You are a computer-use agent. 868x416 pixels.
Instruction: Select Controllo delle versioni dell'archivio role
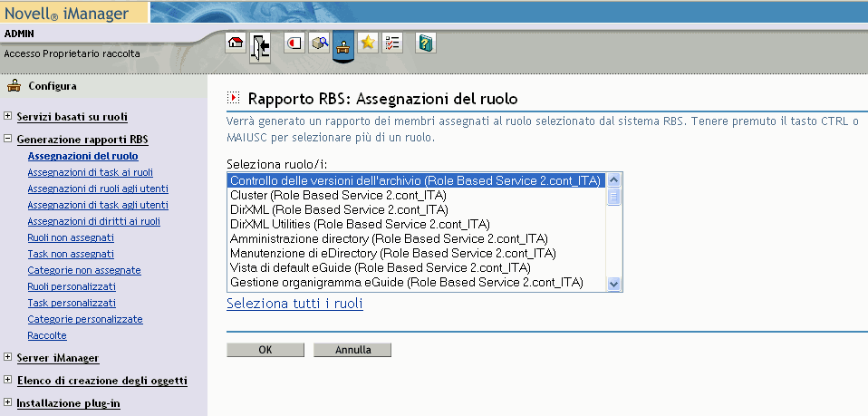click(416, 180)
